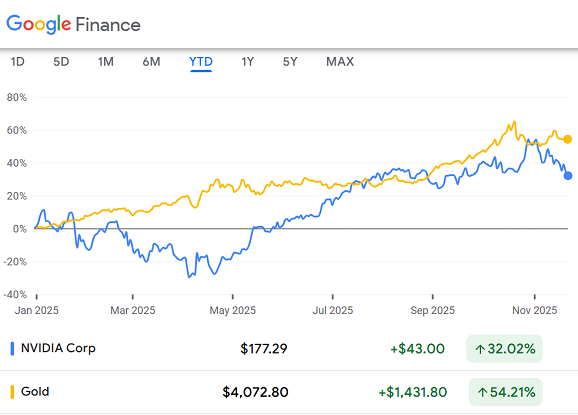
Task: Click the NVIDIA price $177.29
Action: 264,349
